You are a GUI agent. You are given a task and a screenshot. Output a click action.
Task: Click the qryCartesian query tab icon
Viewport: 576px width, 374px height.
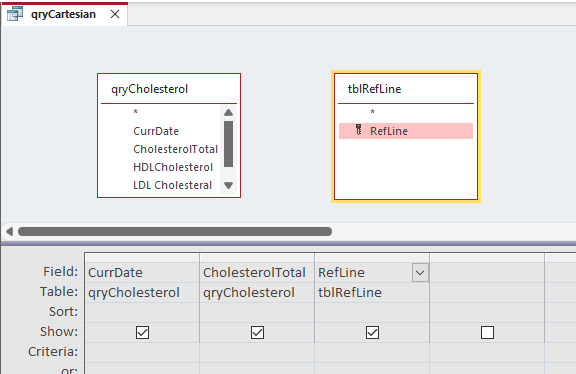point(15,14)
